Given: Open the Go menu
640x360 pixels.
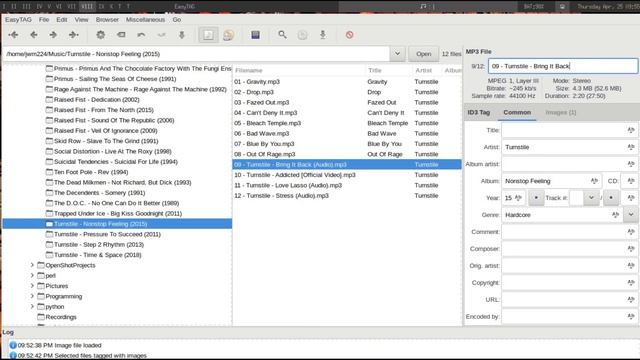Looking at the screenshot, I should coord(177,20).
